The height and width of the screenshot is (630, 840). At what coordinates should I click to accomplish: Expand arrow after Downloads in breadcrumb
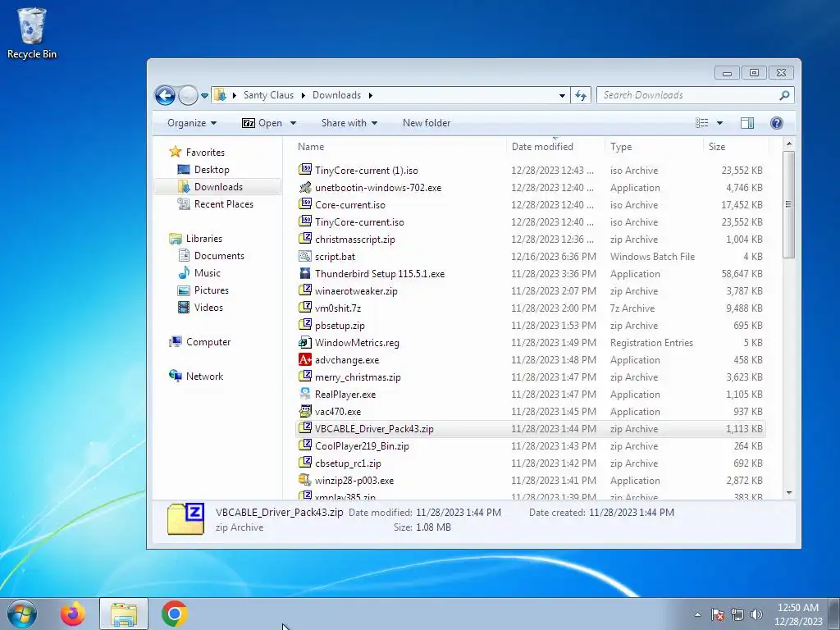(x=370, y=95)
